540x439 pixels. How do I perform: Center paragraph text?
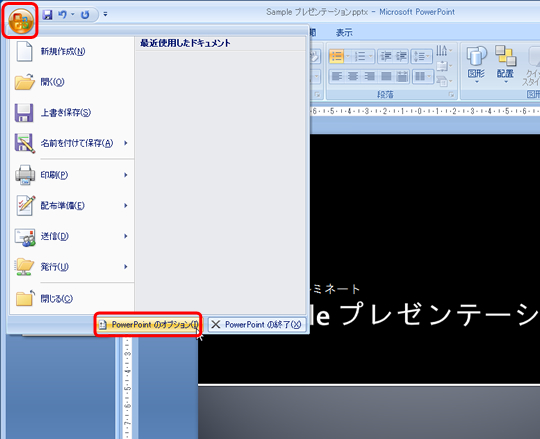(353, 76)
